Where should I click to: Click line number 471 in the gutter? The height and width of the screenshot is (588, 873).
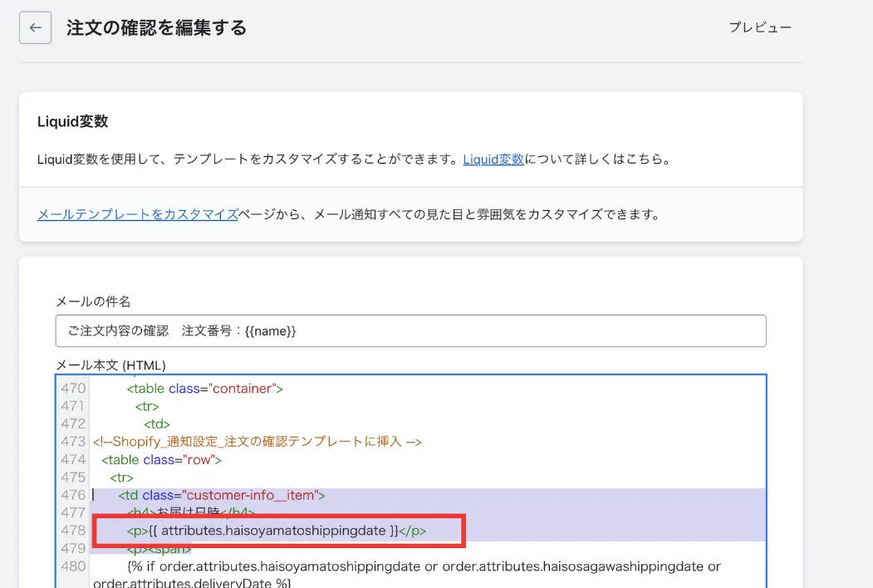73,406
